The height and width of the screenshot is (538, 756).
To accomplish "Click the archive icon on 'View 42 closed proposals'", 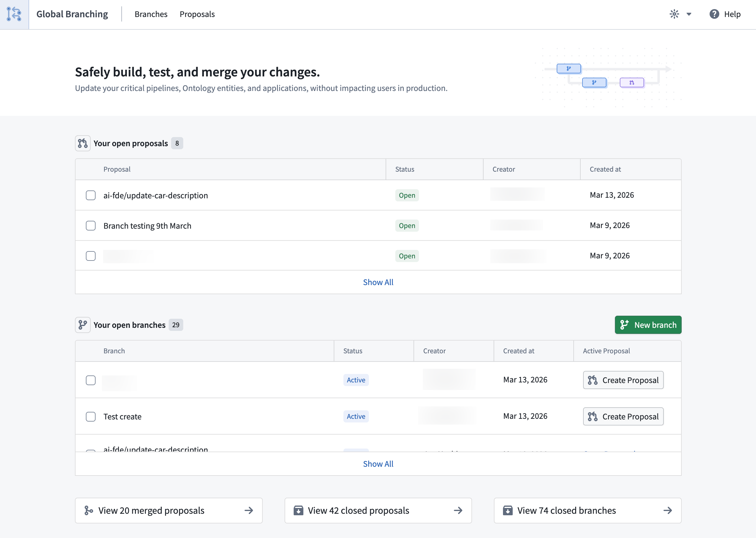I will [x=299, y=510].
